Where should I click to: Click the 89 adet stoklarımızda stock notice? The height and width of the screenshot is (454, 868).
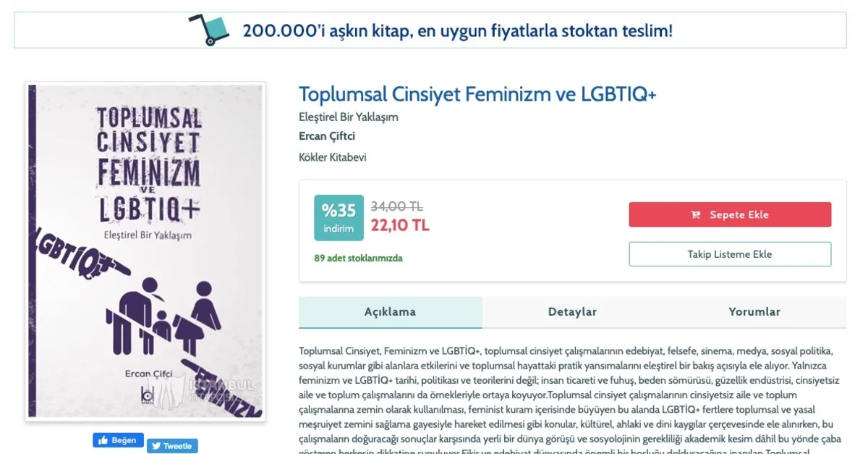pyautogui.click(x=359, y=258)
